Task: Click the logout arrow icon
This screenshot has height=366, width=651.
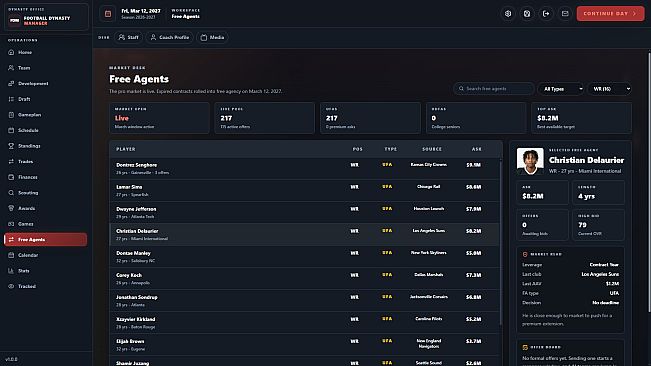Action: click(546, 14)
